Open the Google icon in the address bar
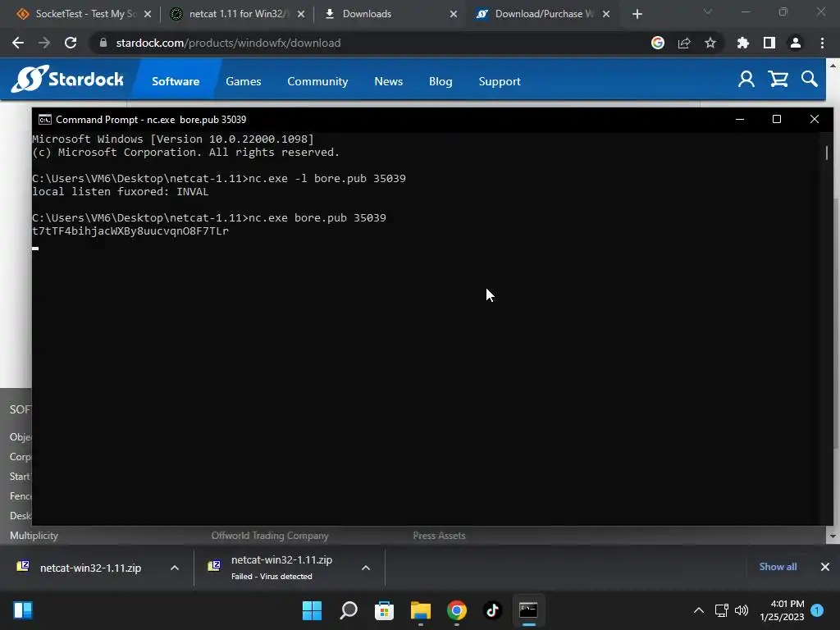Screen dimensions: 840x630 coord(658,43)
